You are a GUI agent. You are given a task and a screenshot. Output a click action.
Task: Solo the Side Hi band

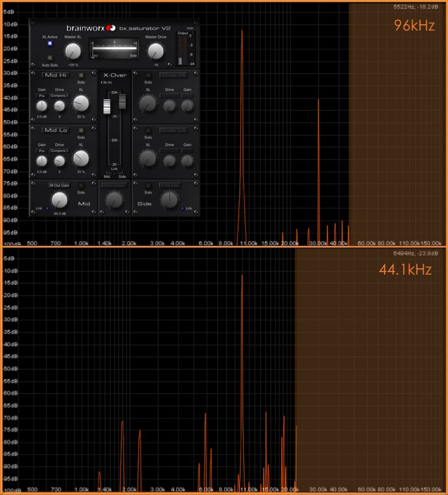click(x=148, y=75)
